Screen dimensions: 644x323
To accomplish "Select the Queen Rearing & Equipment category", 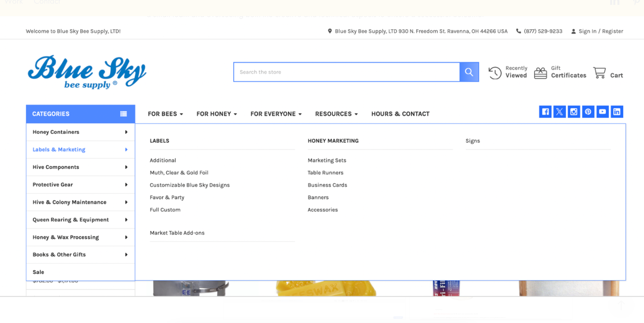I will point(71,220).
